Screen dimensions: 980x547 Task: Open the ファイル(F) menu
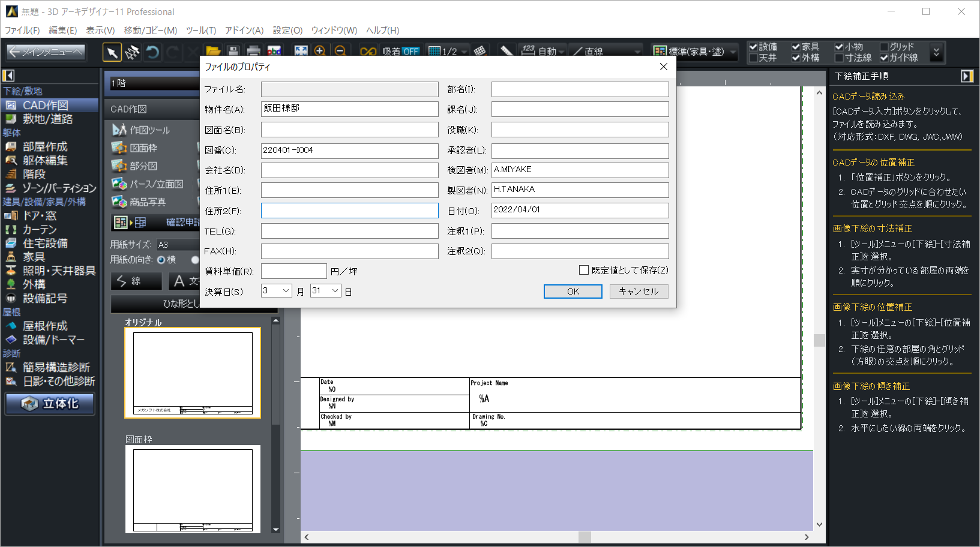click(x=22, y=30)
